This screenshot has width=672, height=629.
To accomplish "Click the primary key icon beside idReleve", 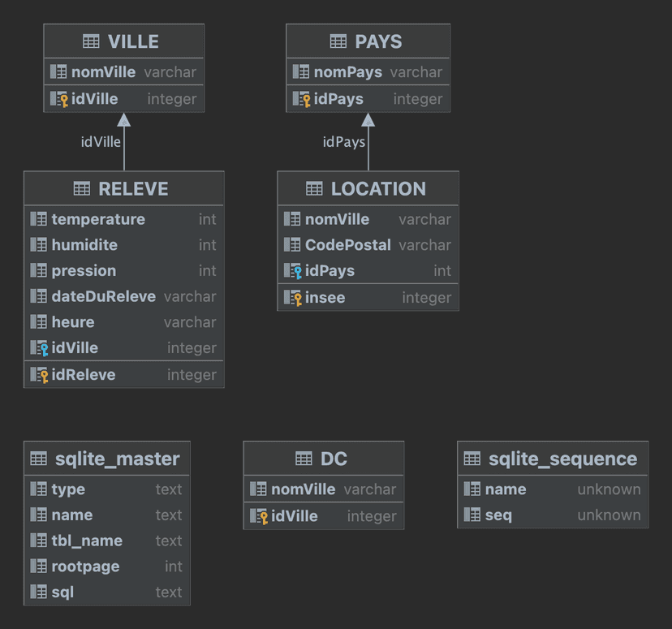I will pos(39,375).
